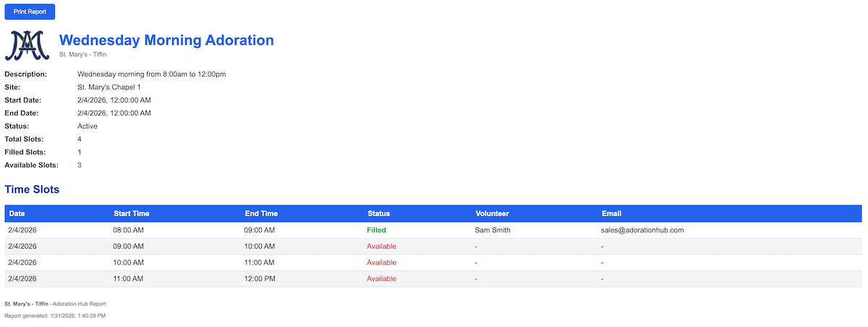The image size is (868, 327).
Task: Select the Start Time column header
Action: point(132,213)
